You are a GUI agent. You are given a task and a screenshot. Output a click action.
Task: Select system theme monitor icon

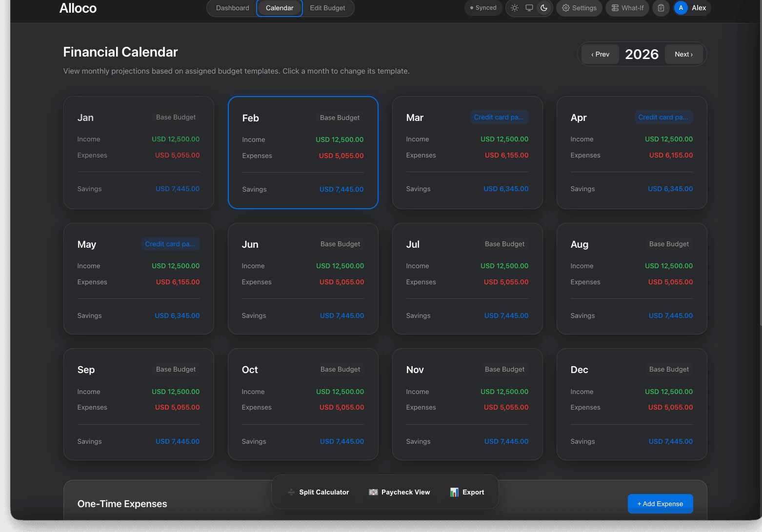coord(529,8)
